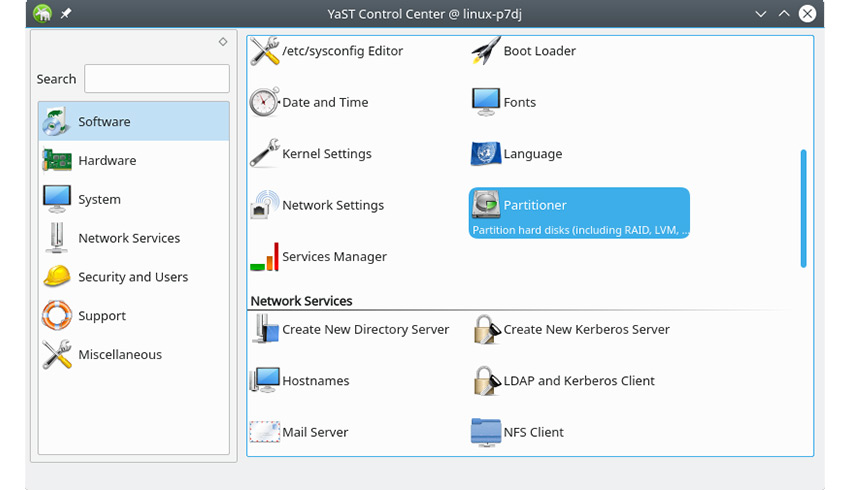Image resolution: width=850 pixels, height=490 pixels.
Task: Open the Fonts configuration icon
Action: (x=486, y=102)
